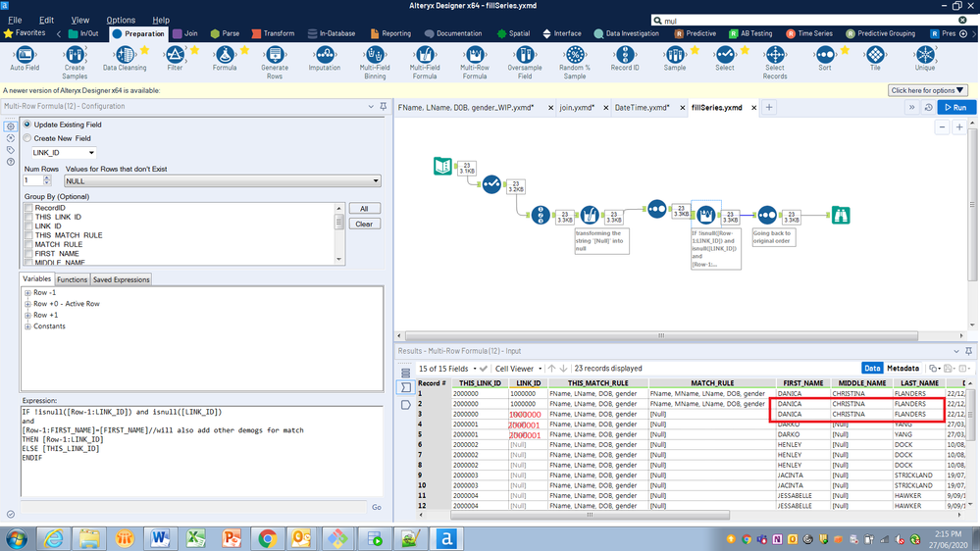Pick the Multi-Field Formula tool
The image size is (980, 551).
pyautogui.click(x=425, y=63)
